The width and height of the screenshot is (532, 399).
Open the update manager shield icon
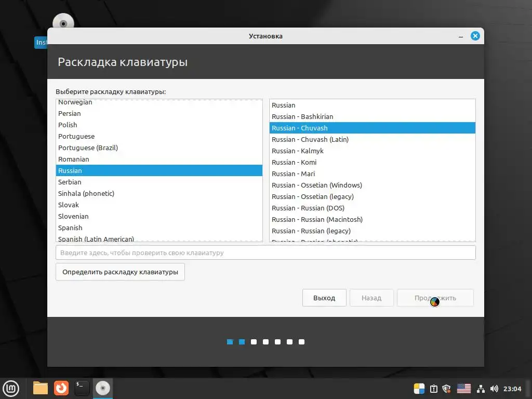click(x=446, y=389)
